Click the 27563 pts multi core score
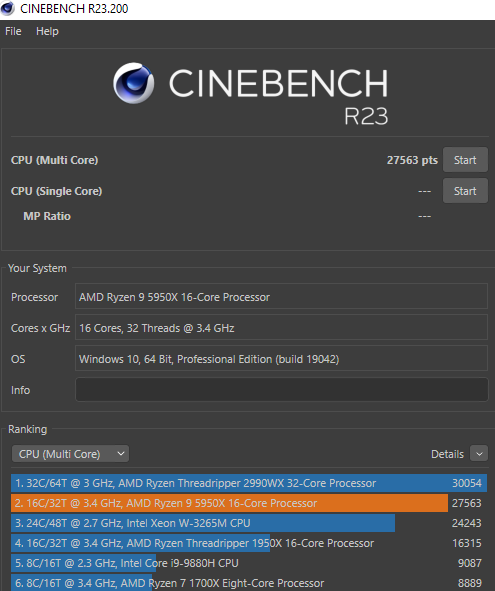Viewport: 495px width, 591px height. pos(412,160)
